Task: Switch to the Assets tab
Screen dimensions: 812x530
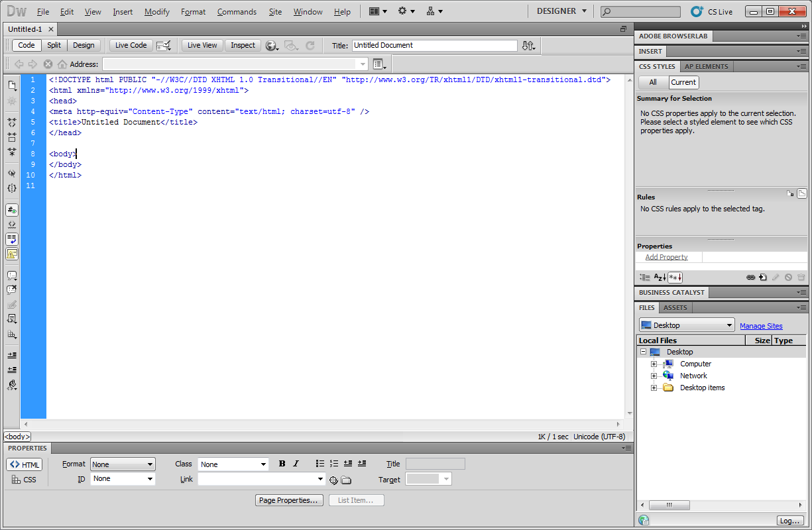Action: (675, 307)
